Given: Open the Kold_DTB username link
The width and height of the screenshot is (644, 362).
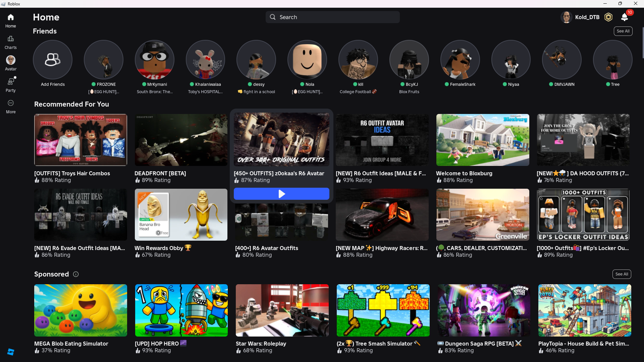Looking at the screenshot, I should pyautogui.click(x=587, y=17).
